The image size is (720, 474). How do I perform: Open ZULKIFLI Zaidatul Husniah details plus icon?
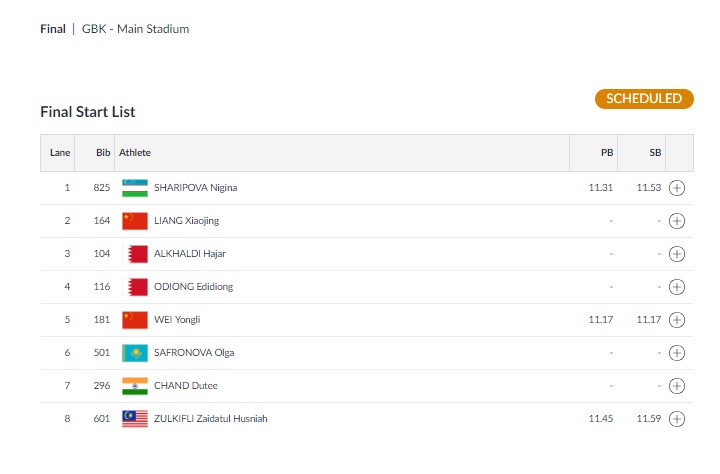pyautogui.click(x=676, y=419)
